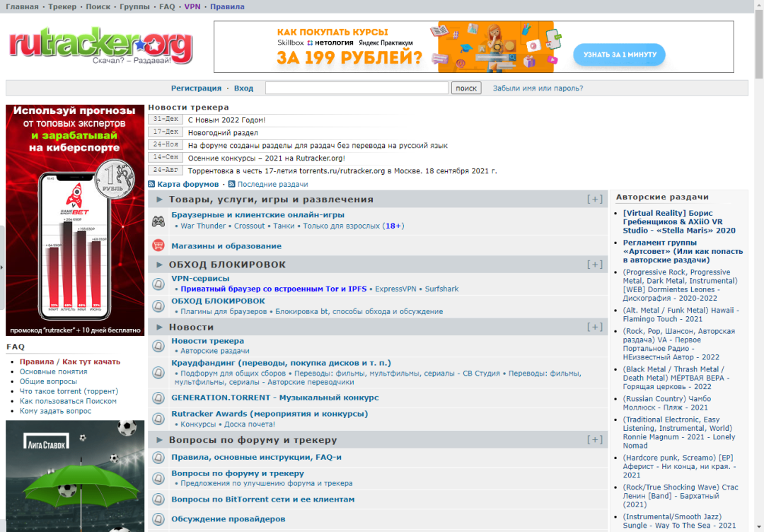This screenshot has height=532, width=764.
Task: Click the УЗНАТЬ ЗА 1 МИНУТУ banner button
Action: [x=619, y=54]
